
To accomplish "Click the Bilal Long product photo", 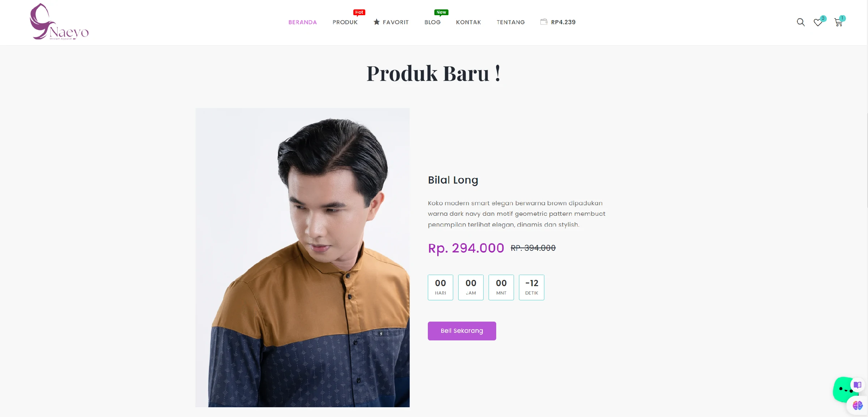I will pyautogui.click(x=302, y=257).
